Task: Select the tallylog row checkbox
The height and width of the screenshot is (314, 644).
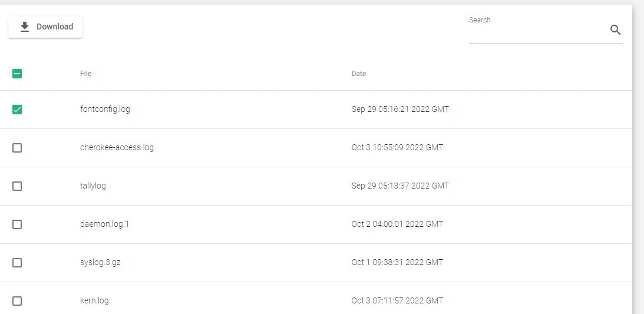Action: pos(17,186)
